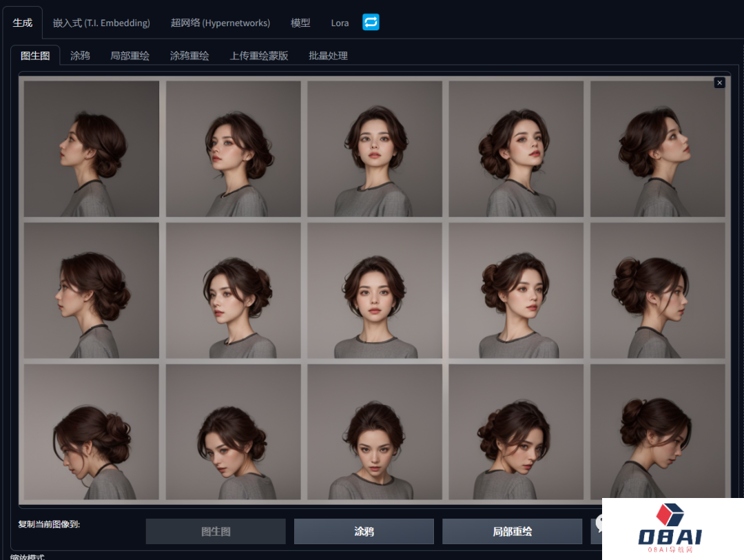Select the 模型 tab

click(300, 23)
